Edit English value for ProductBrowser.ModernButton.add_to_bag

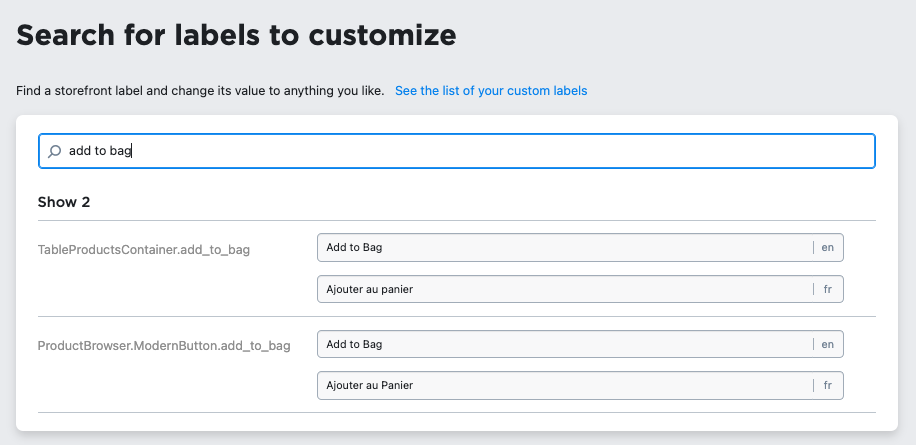coord(565,344)
